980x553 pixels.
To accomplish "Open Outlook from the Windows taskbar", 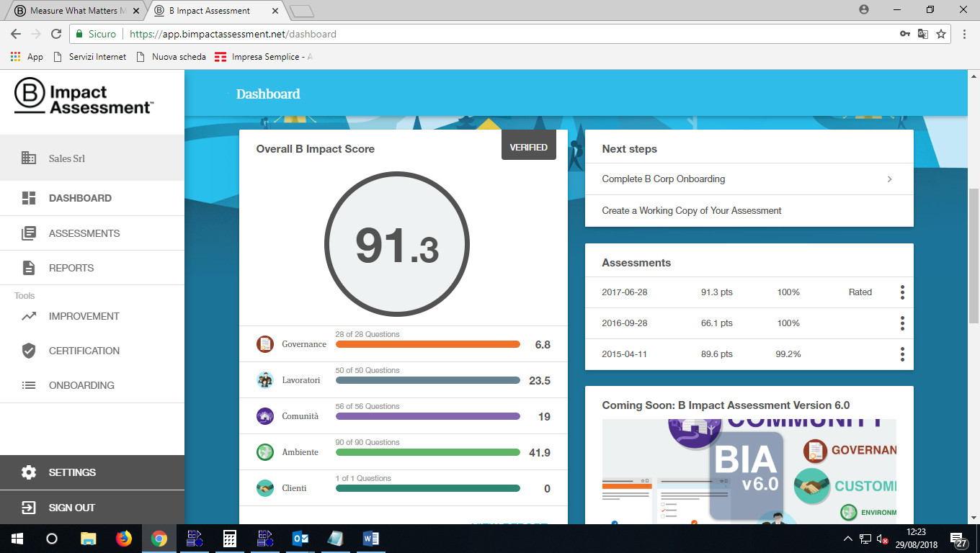I will click(x=300, y=539).
